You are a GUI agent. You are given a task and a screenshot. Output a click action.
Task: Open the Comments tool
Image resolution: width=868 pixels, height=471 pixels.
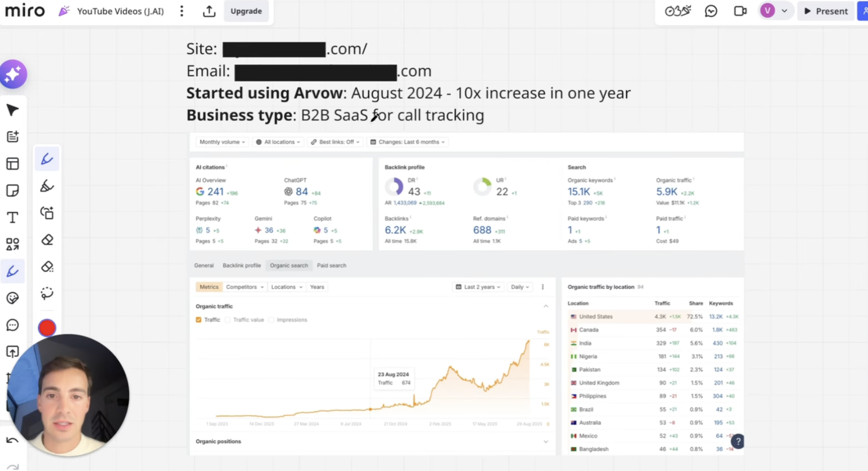pyautogui.click(x=13, y=325)
